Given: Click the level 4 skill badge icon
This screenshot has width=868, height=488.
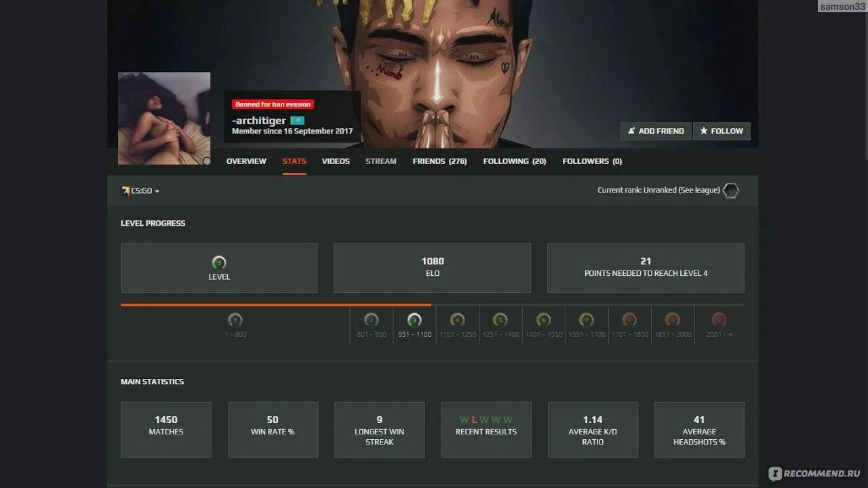Looking at the screenshot, I should coord(457,320).
